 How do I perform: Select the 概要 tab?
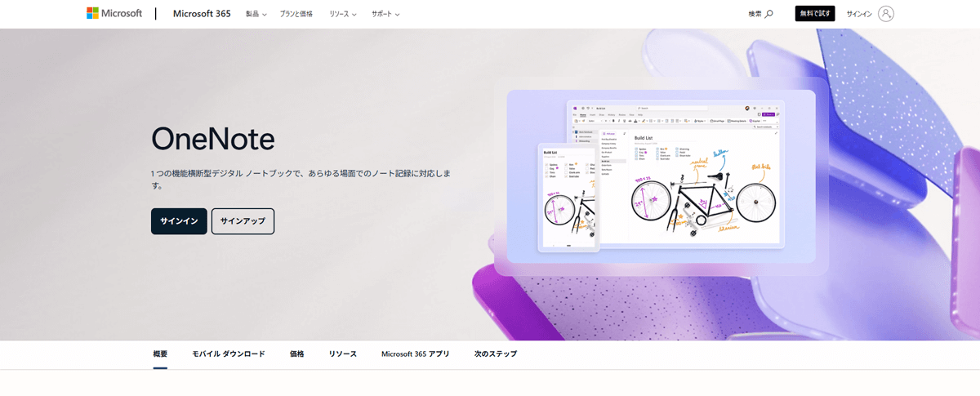pos(160,354)
